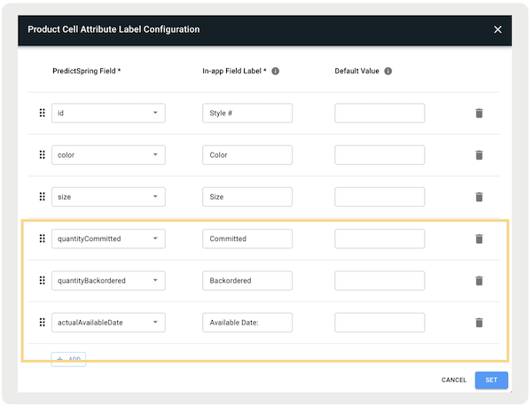The image size is (532, 407).
Task: Click default value field for color row
Action: [x=379, y=155]
